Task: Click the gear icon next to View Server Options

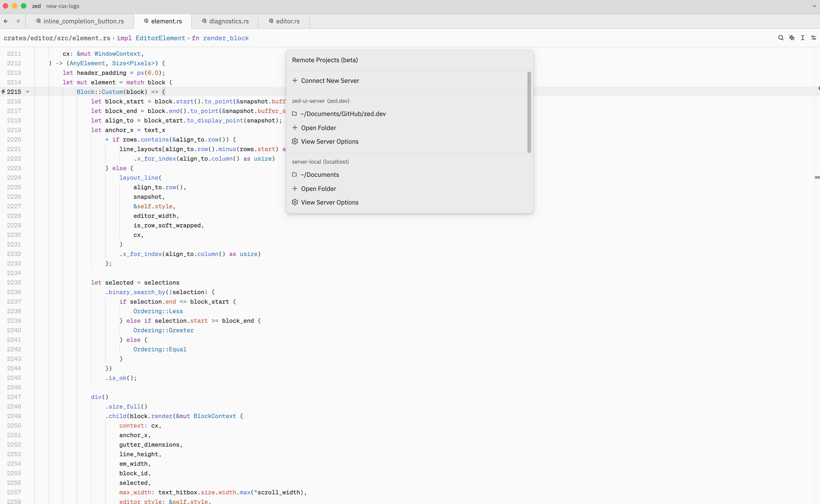Action: [x=295, y=141]
